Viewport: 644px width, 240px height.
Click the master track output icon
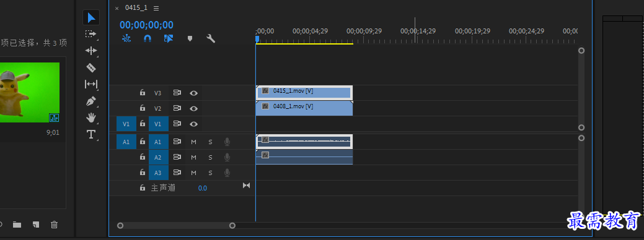(247, 185)
